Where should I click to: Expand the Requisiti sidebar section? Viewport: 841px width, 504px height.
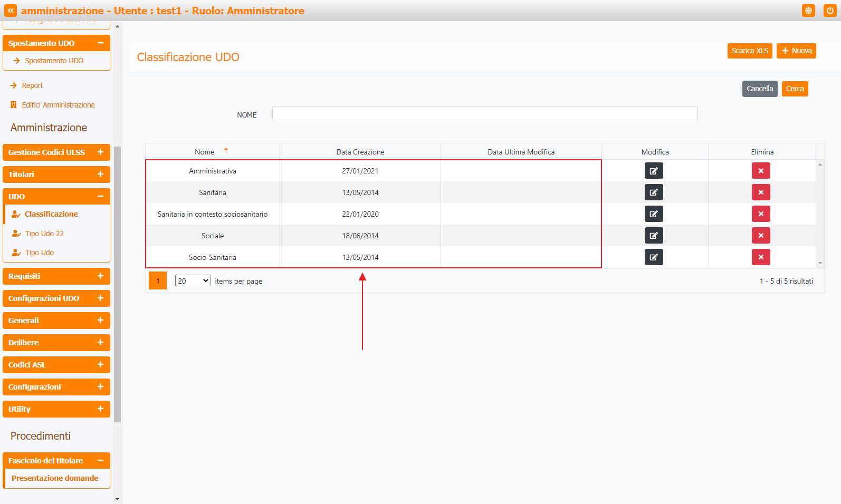[x=100, y=276]
